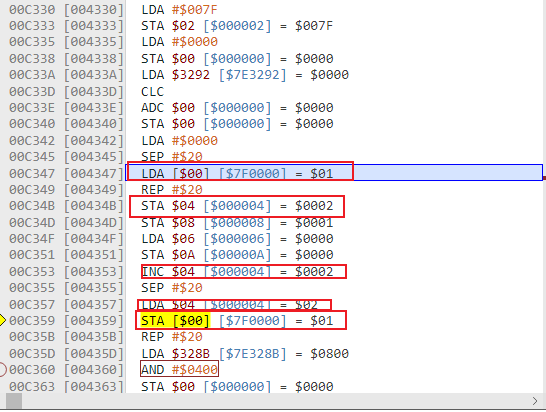Click the value $0800 on line 00C35D

(x=329, y=353)
